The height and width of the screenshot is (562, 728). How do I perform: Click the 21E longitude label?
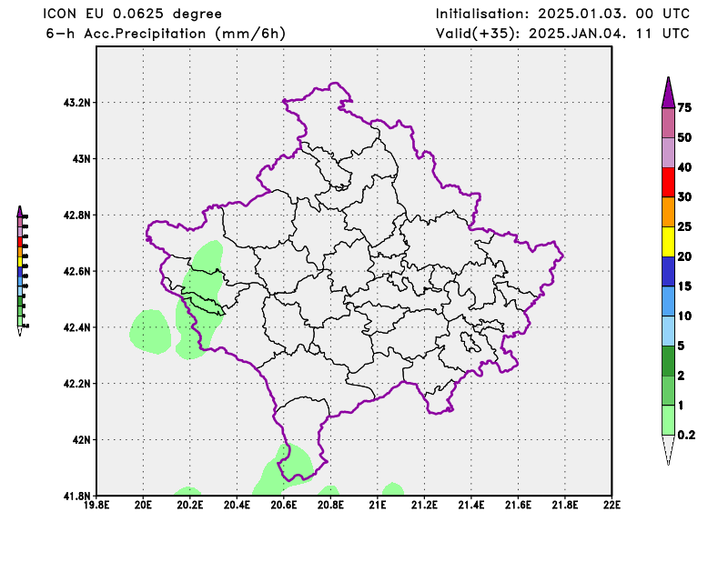pos(378,505)
